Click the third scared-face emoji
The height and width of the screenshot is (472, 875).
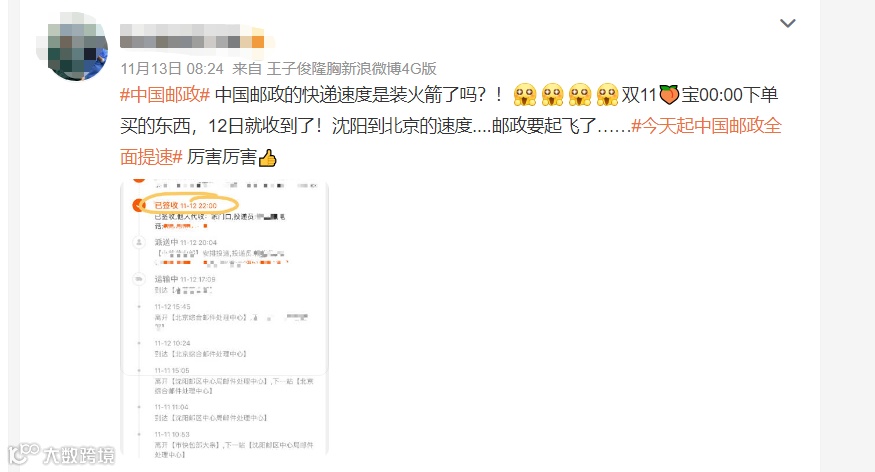(580, 94)
